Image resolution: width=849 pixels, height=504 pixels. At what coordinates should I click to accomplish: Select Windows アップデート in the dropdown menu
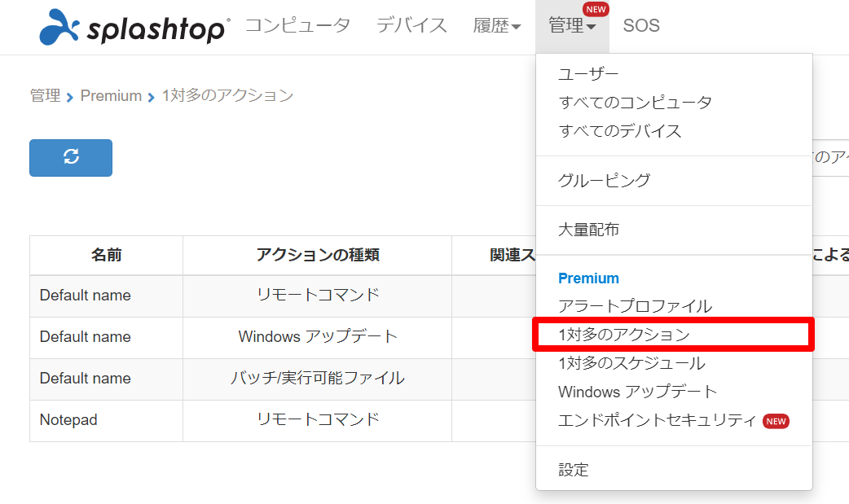point(637,392)
